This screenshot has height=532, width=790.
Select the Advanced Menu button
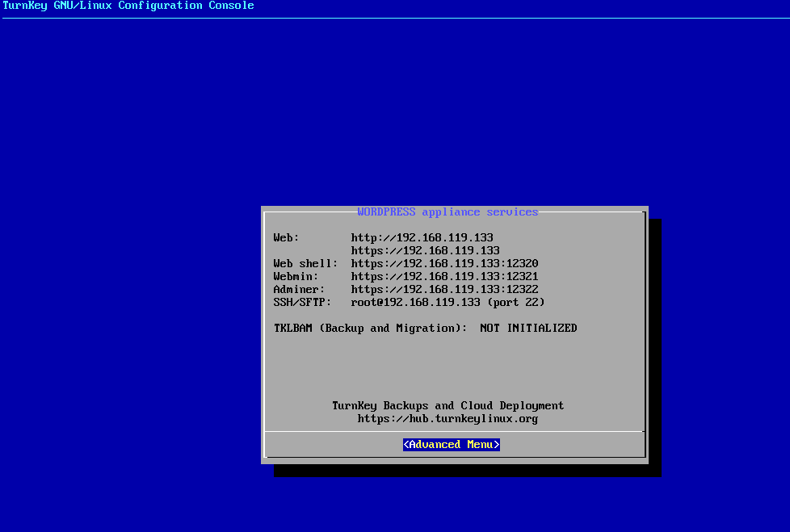(451, 445)
